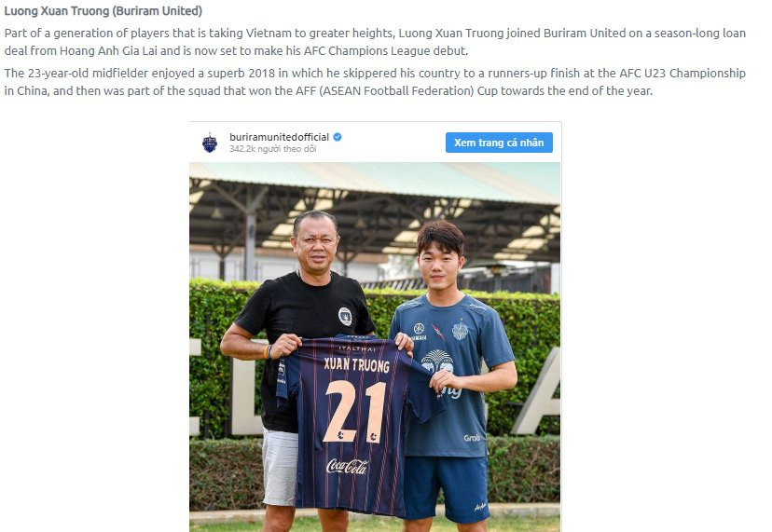772x532 pixels.
Task: Click the "XUAN TRUONG" name on the jersey
Action: tap(356, 365)
